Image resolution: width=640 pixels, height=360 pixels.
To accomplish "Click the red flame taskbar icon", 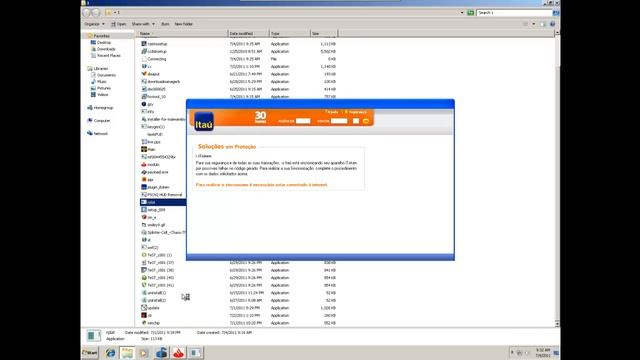I will 178,353.
